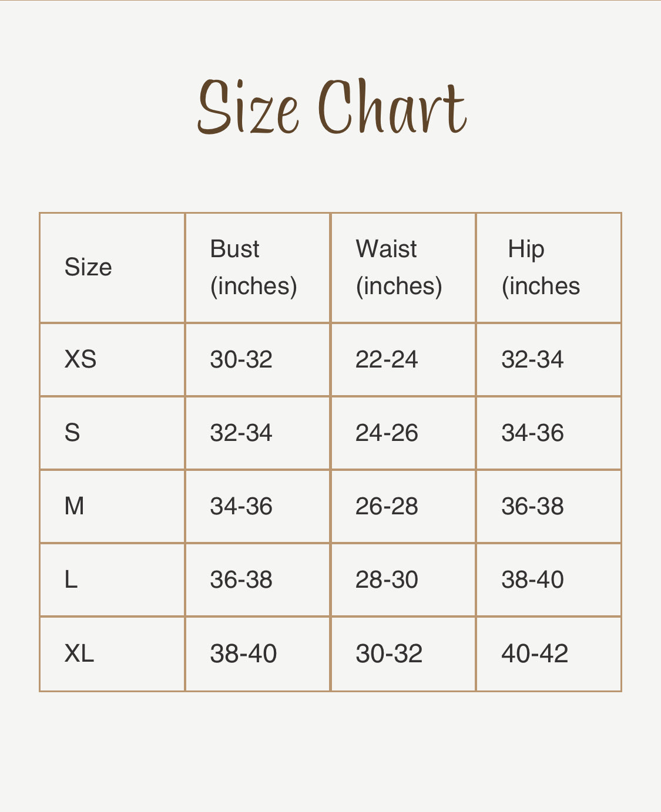The height and width of the screenshot is (812, 661).
Task: Click the L waist value 28-30
Action: (x=387, y=579)
